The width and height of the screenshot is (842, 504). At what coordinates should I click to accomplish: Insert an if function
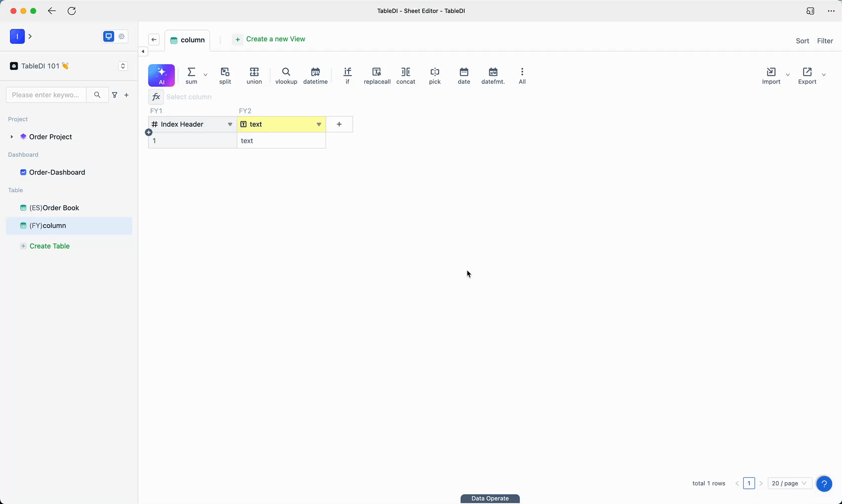347,75
